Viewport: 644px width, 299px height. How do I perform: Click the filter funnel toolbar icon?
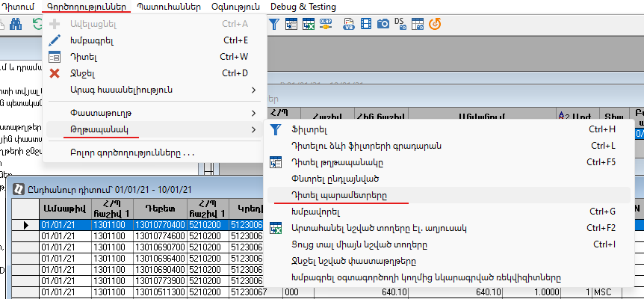click(274, 24)
